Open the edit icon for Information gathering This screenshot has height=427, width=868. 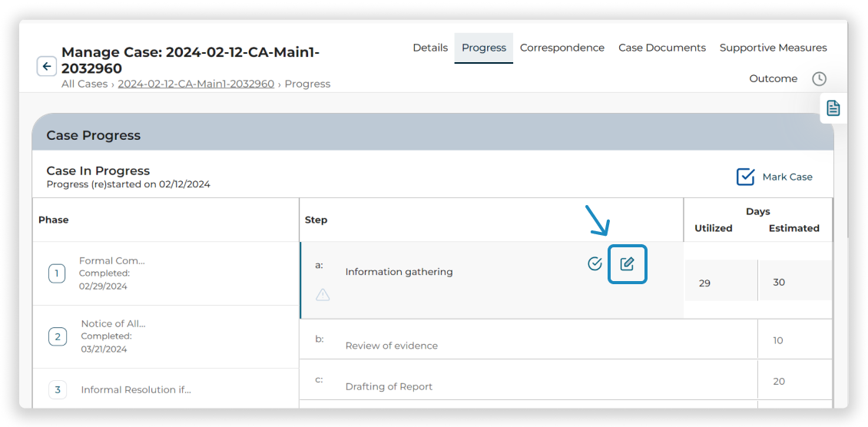[627, 264]
